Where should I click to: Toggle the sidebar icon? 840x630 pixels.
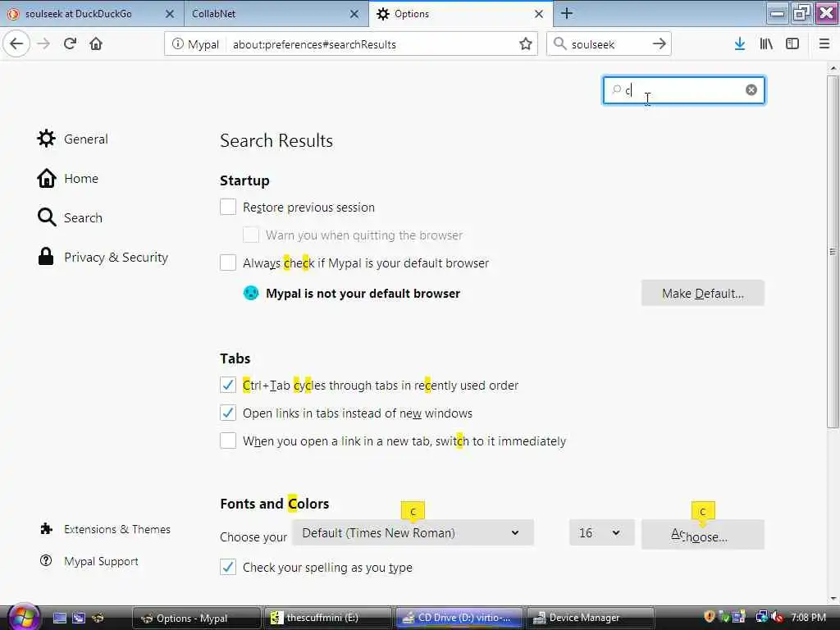(792, 44)
